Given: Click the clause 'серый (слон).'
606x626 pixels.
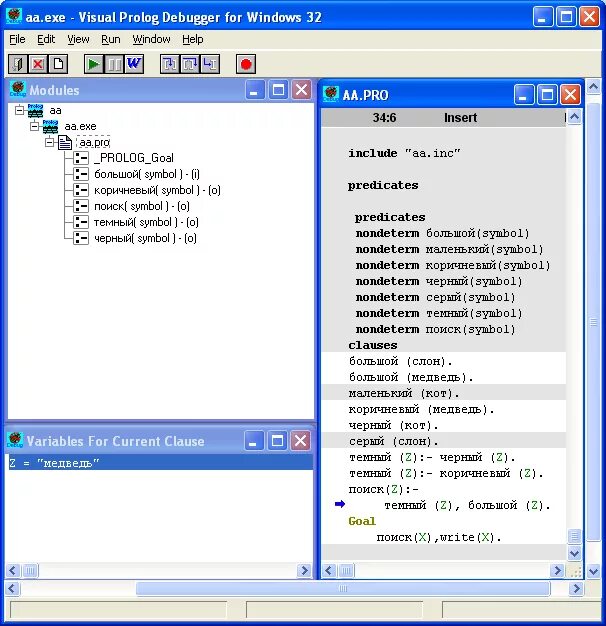Looking at the screenshot, I should point(393,441).
